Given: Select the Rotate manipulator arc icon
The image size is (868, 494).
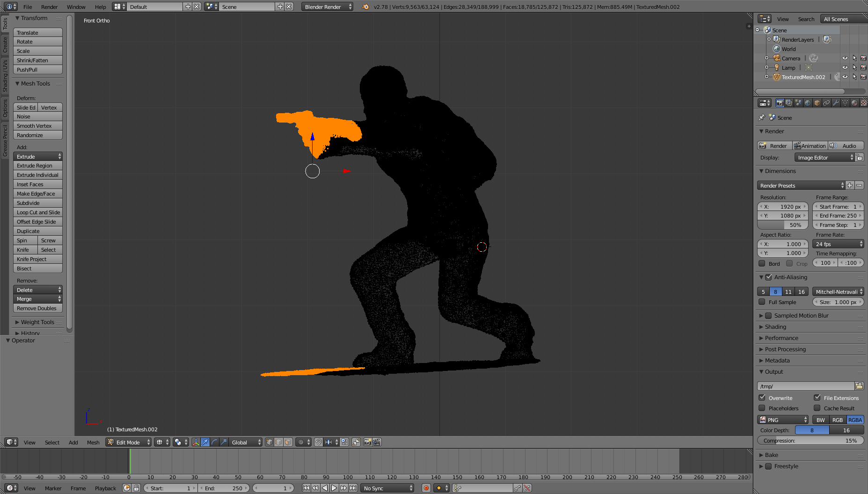Looking at the screenshot, I should [214, 442].
